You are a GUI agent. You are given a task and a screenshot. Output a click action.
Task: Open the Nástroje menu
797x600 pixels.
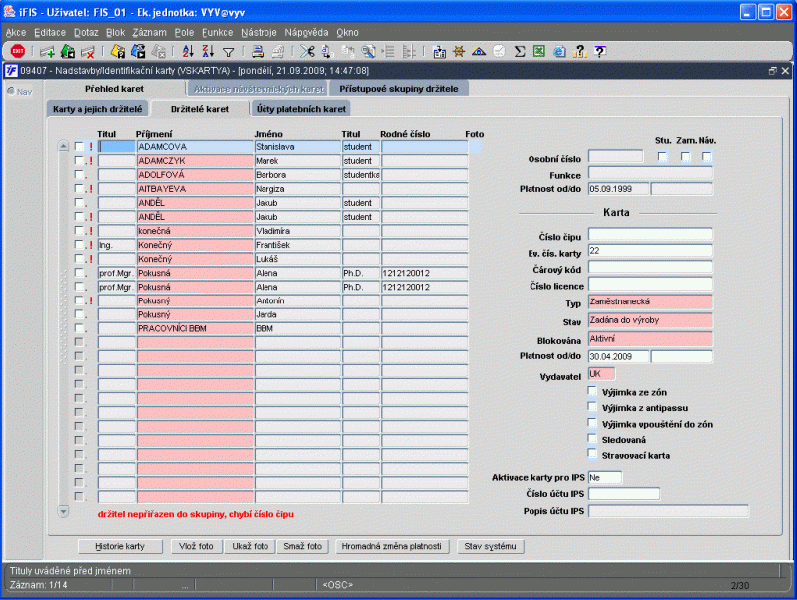(259, 33)
